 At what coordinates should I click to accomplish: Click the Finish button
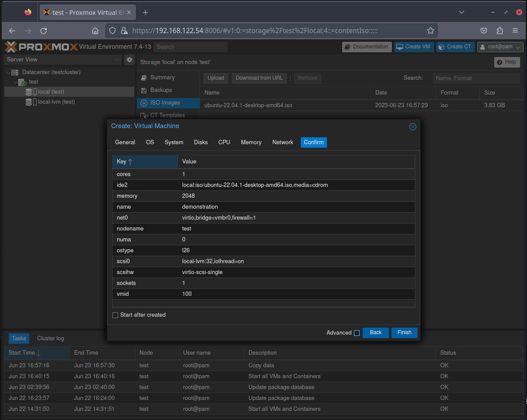click(404, 332)
